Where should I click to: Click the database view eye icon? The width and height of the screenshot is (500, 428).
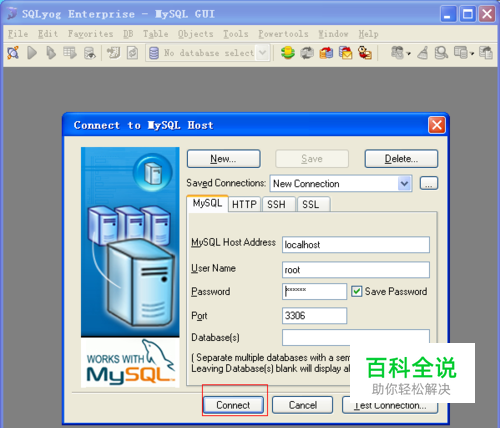pos(90,53)
